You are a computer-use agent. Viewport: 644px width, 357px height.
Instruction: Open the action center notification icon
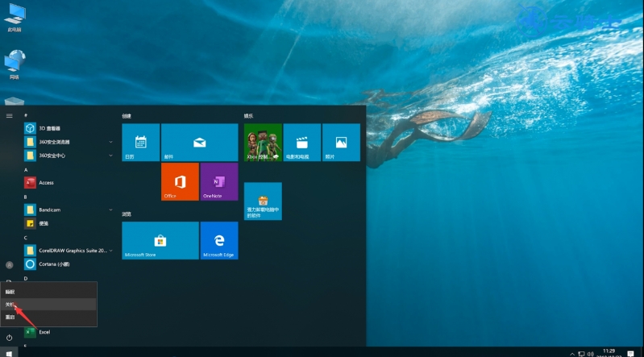tap(630, 354)
